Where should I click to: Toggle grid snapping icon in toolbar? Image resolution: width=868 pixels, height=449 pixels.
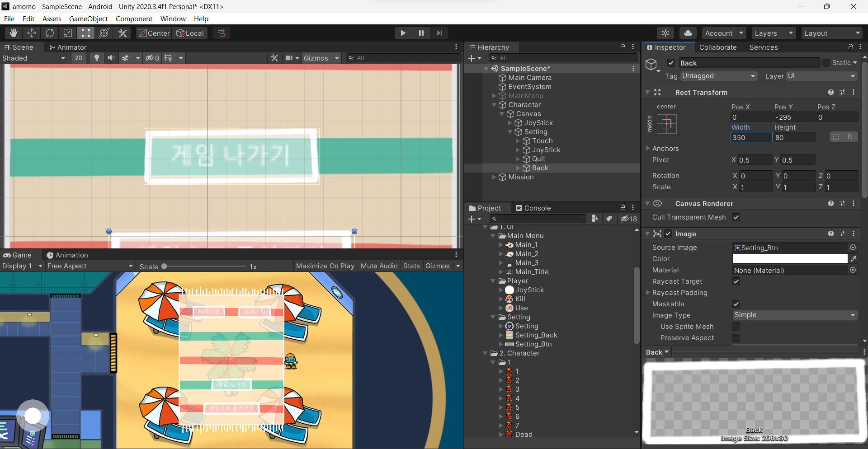click(222, 33)
